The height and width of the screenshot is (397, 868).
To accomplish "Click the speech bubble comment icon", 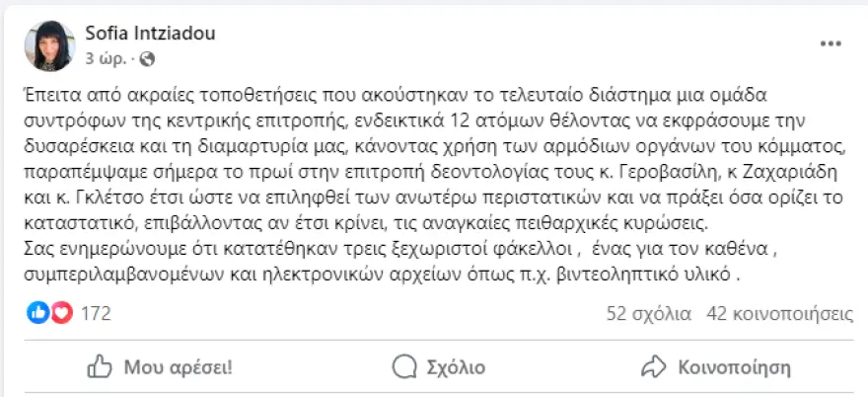I will 404,367.
